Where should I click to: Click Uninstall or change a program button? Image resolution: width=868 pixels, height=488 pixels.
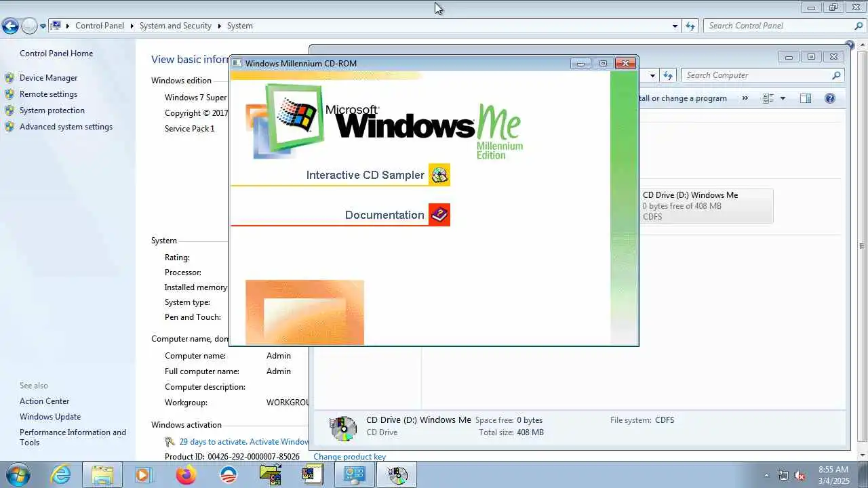click(x=683, y=98)
